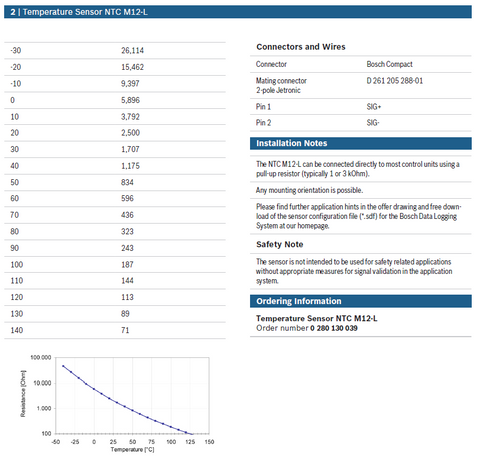Click the 'Pin 2' label
Viewport: 480px width, 465px height.
(x=263, y=123)
